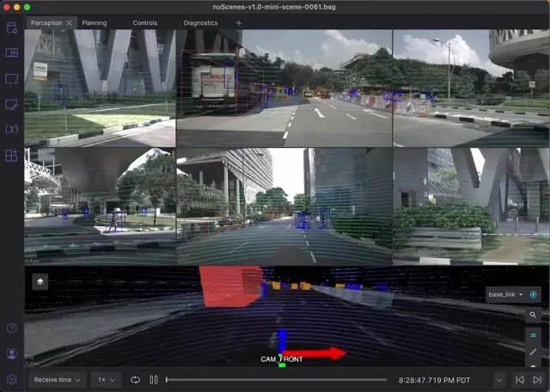Add a new layout tab
Image resolution: width=550 pixels, height=392 pixels.
(238, 22)
